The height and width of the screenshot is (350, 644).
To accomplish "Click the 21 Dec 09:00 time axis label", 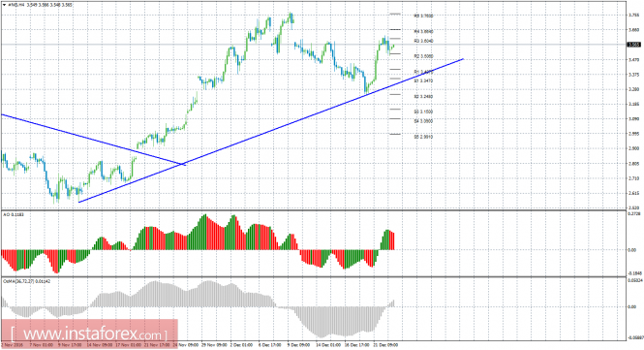I will pyautogui.click(x=384, y=345).
